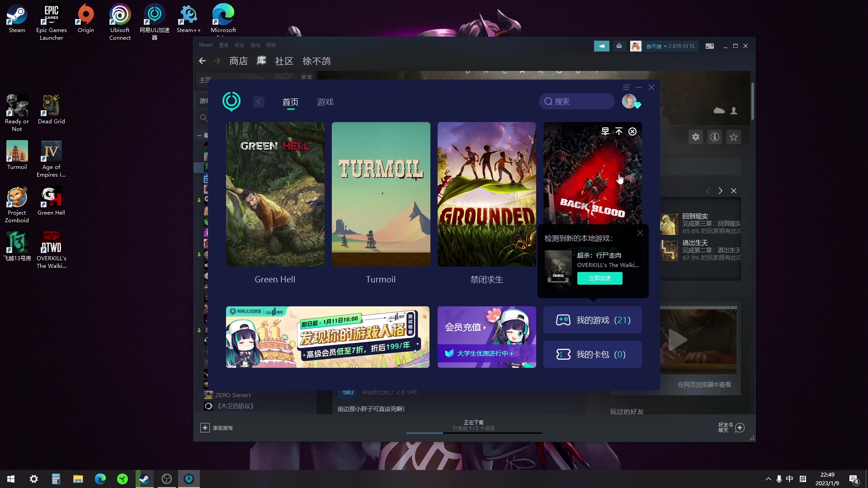Click 网易UU加速器 desktop icon
This screenshot has width=868, height=488.
pyautogui.click(x=155, y=23)
